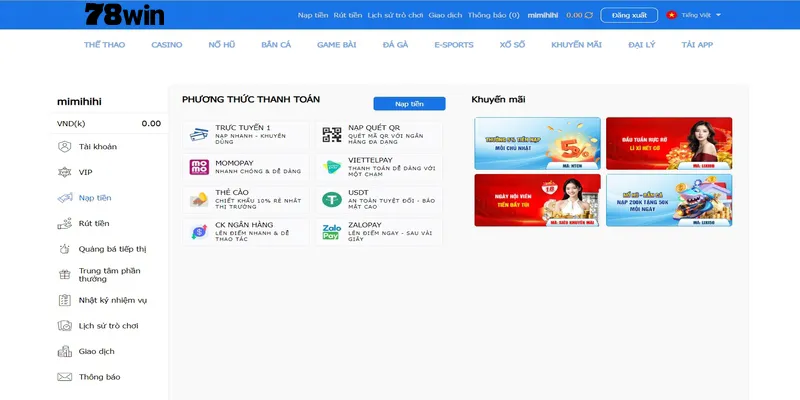Click the VIP badge icon in the sidebar

tap(64, 172)
